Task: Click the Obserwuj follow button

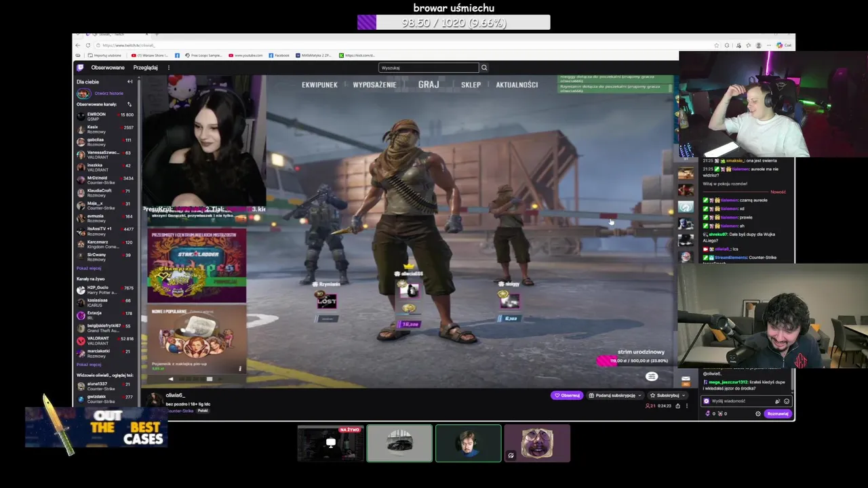Action: click(x=567, y=396)
